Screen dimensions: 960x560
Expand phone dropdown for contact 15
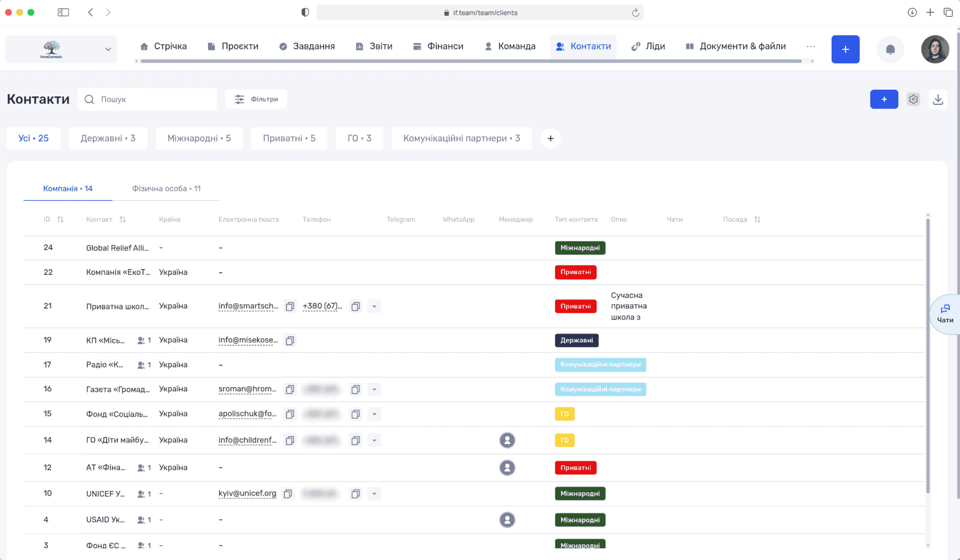point(374,414)
